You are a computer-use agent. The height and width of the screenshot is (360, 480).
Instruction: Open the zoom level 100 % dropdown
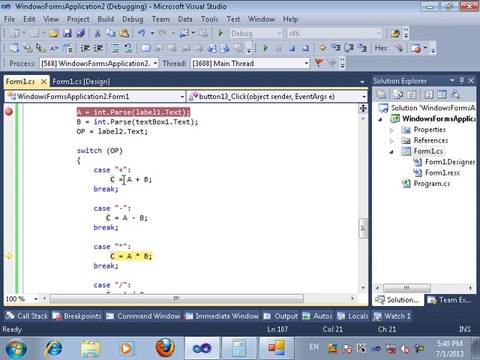36,299
